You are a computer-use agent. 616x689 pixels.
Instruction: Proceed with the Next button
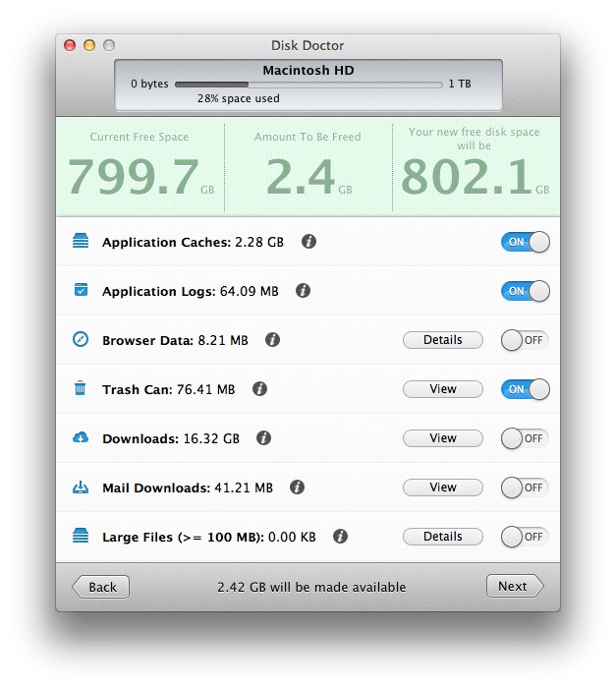515,586
